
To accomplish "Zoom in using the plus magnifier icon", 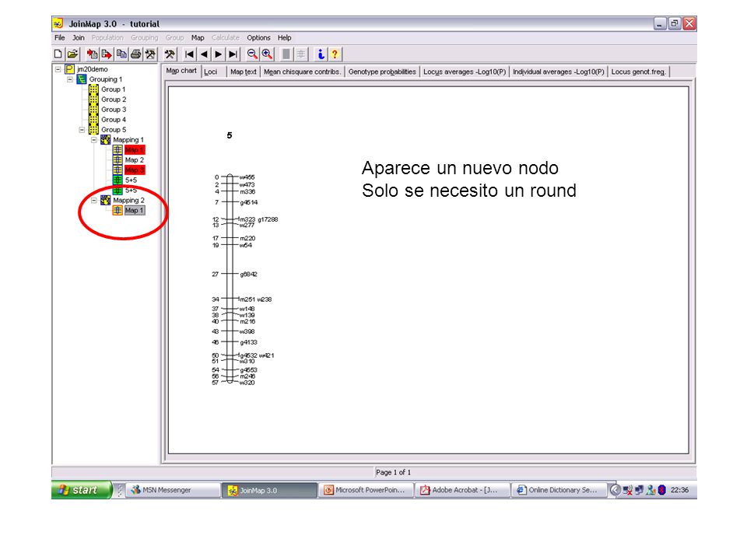I will tap(267, 54).
